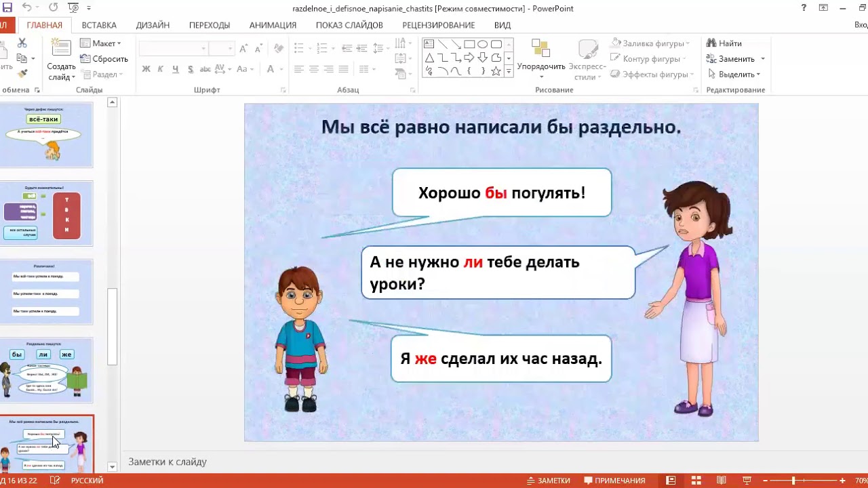Toggle underline Ч formatting
The width and height of the screenshot is (868, 488).
point(176,69)
